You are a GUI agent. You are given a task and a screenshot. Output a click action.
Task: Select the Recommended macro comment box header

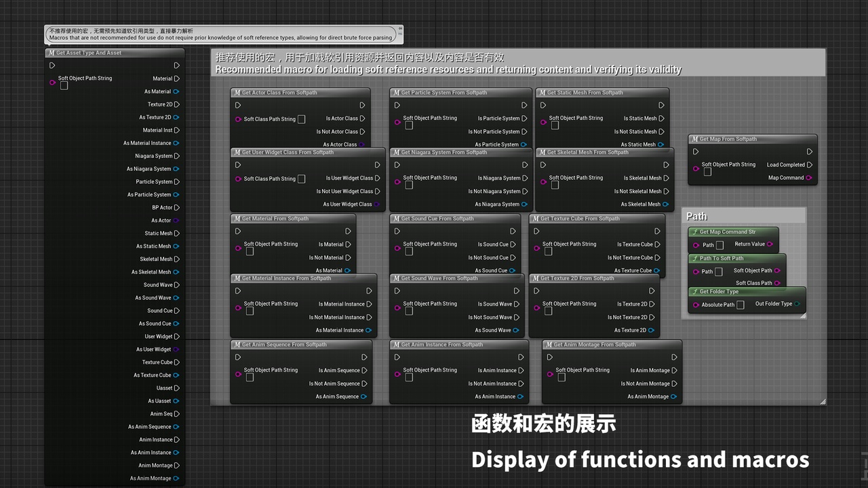518,63
